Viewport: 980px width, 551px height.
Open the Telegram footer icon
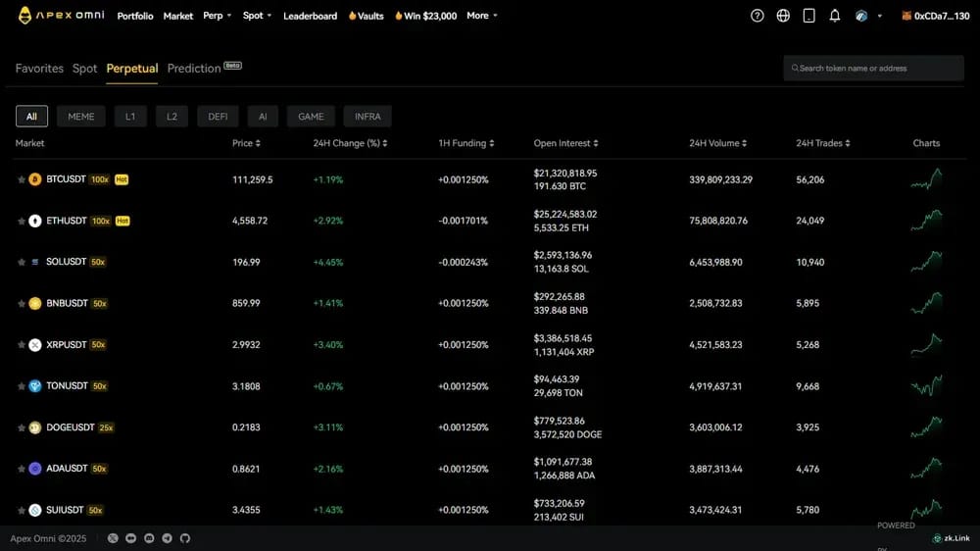tap(167, 538)
